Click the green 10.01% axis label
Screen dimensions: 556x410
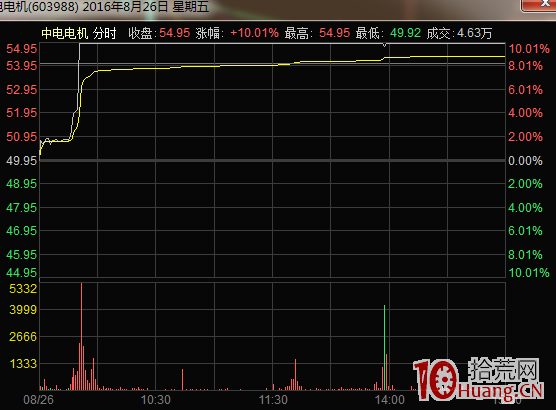[529, 273]
